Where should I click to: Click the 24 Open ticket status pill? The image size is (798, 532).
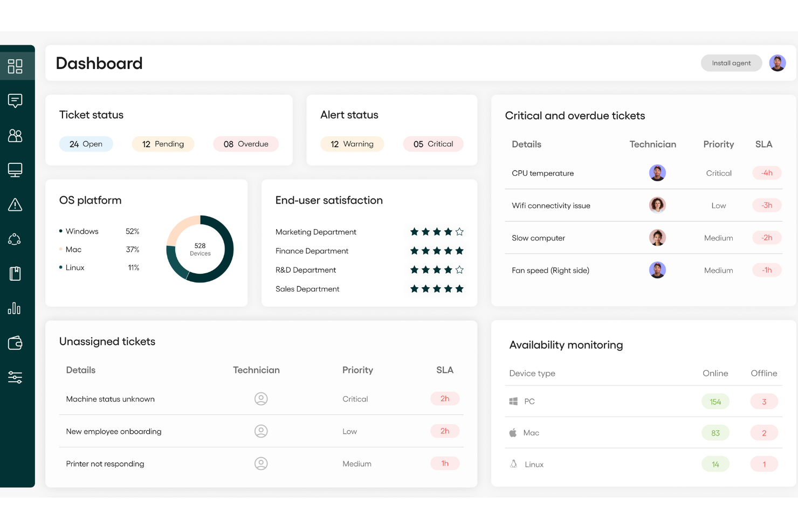pos(86,143)
